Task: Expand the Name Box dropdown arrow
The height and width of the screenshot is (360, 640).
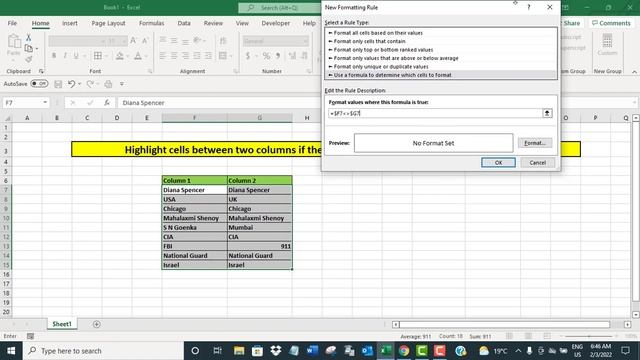Action: click(45, 103)
